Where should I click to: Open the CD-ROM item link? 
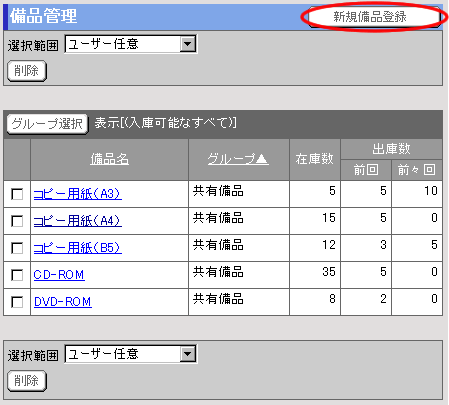pos(59,275)
